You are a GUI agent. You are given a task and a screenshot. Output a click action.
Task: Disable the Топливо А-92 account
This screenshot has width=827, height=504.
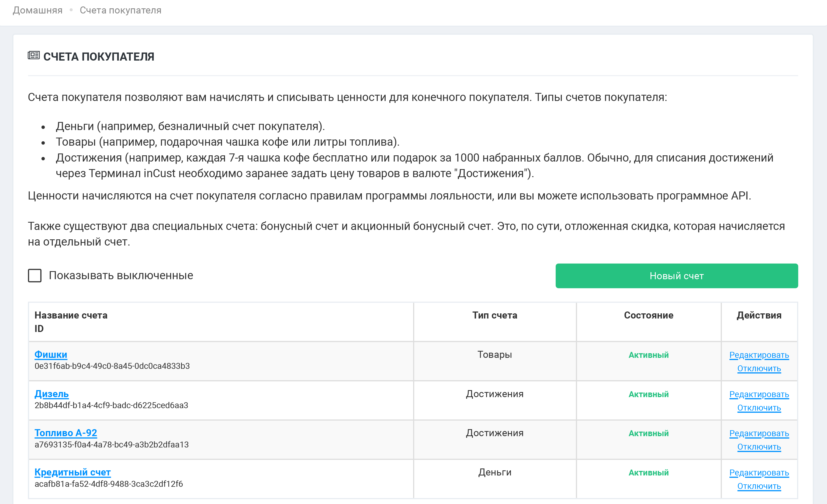pyautogui.click(x=759, y=447)
